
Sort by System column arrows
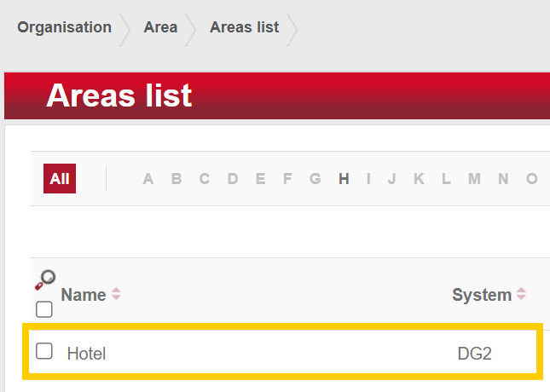click(x=521, y=295)
